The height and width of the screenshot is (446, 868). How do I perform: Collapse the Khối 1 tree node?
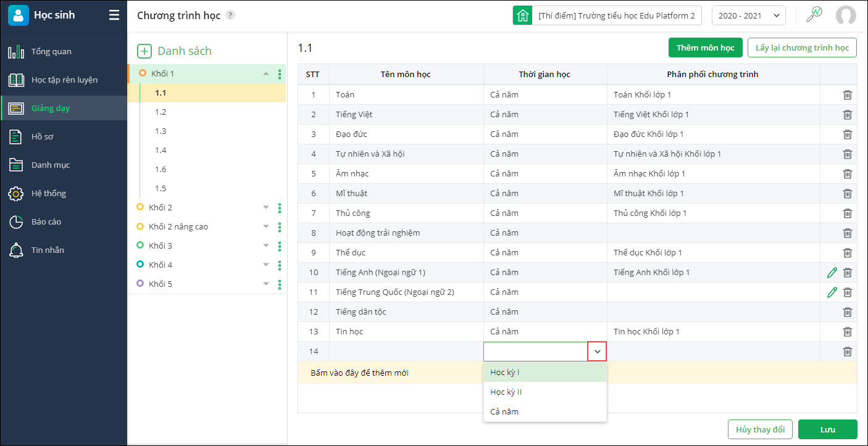(x=266, y=74)
